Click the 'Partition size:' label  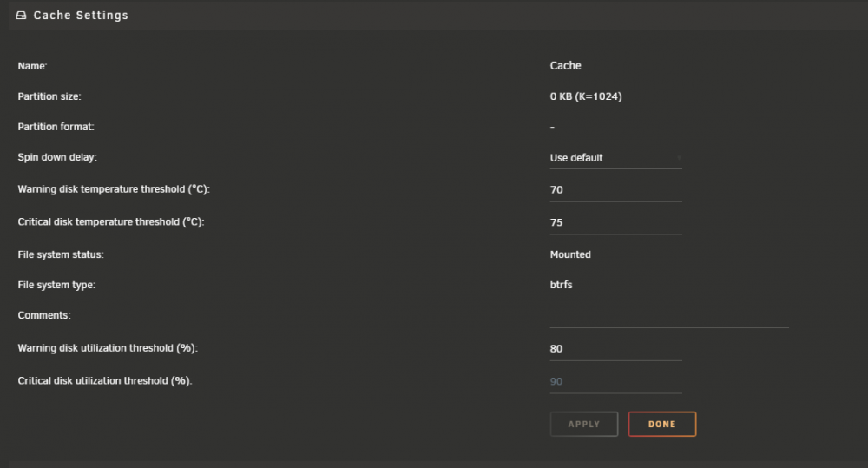pos(49,96)
